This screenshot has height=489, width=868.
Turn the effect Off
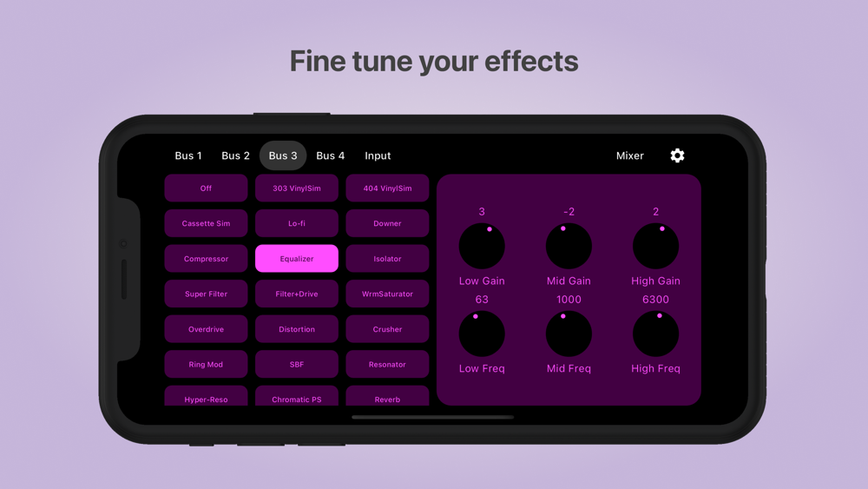(x=206, y=188)
